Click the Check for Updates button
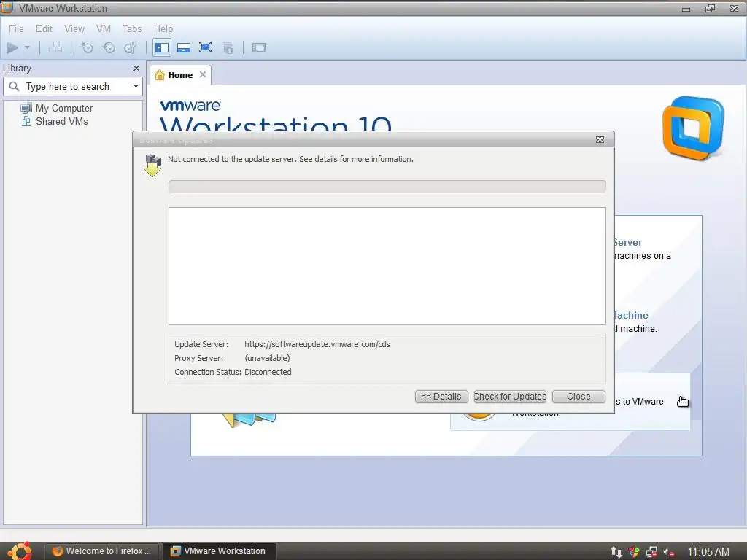 tap(510, 397)
